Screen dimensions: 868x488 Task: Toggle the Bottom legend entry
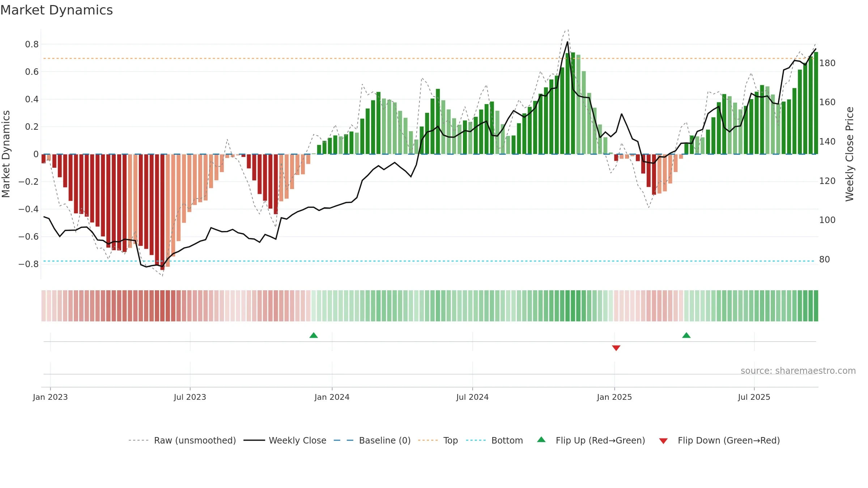pyautogui.click(x=494, y=440)
